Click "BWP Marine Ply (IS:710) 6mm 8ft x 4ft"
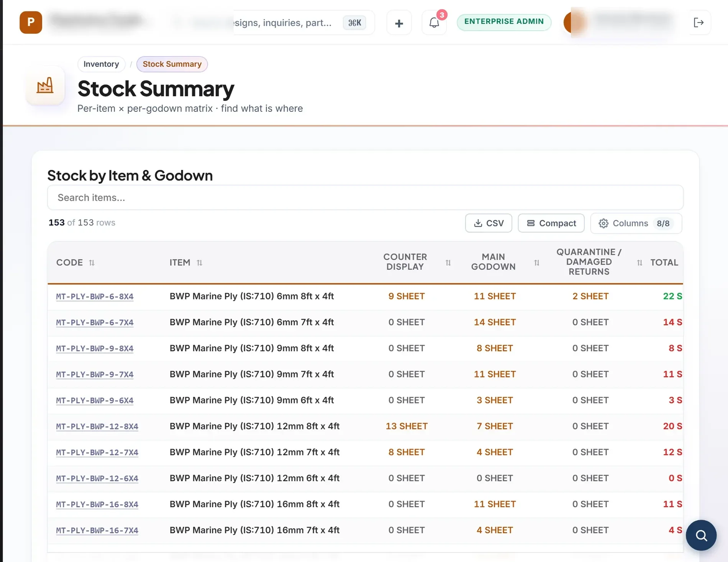728x562 pixels. (252, 296)
